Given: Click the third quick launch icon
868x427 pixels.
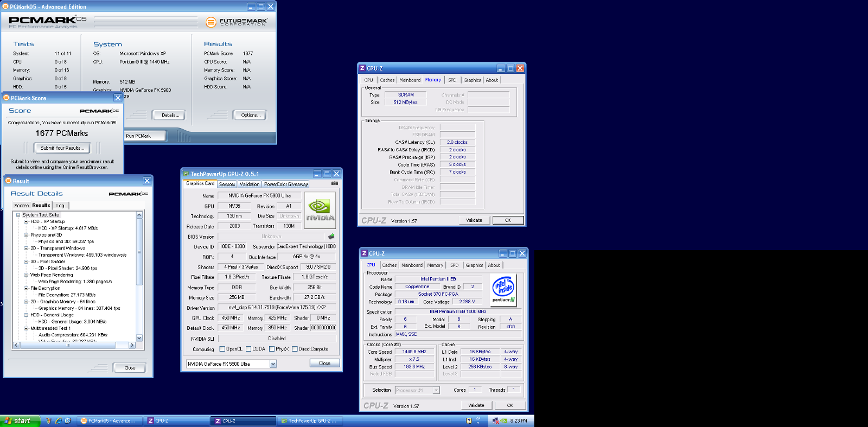Looking at the screenshot, I should (67, 420).
